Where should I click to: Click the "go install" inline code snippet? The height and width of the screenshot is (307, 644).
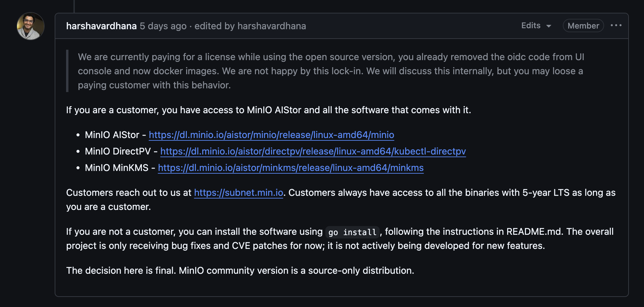click(352, 232)
